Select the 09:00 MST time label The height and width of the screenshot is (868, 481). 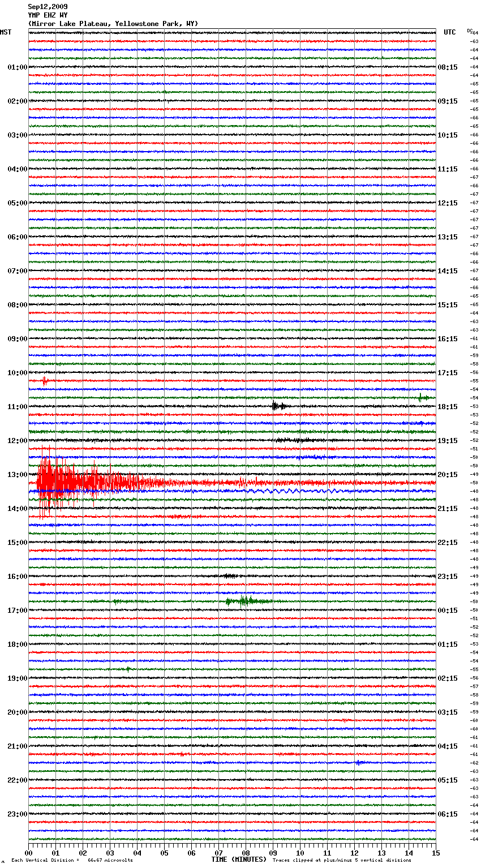[18, 339]
